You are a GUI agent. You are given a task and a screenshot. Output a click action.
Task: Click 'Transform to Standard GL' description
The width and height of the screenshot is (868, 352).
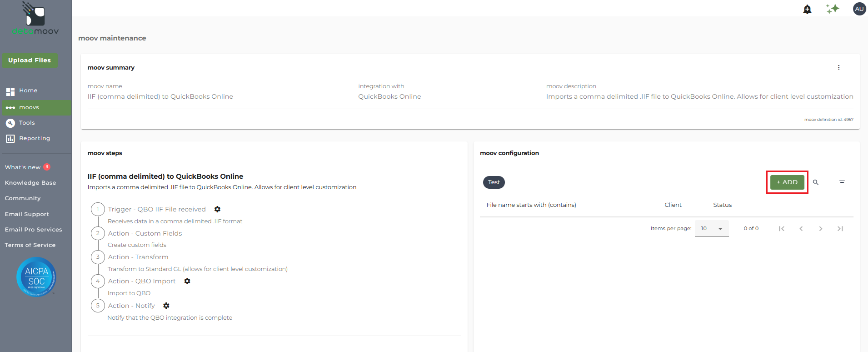198,269
